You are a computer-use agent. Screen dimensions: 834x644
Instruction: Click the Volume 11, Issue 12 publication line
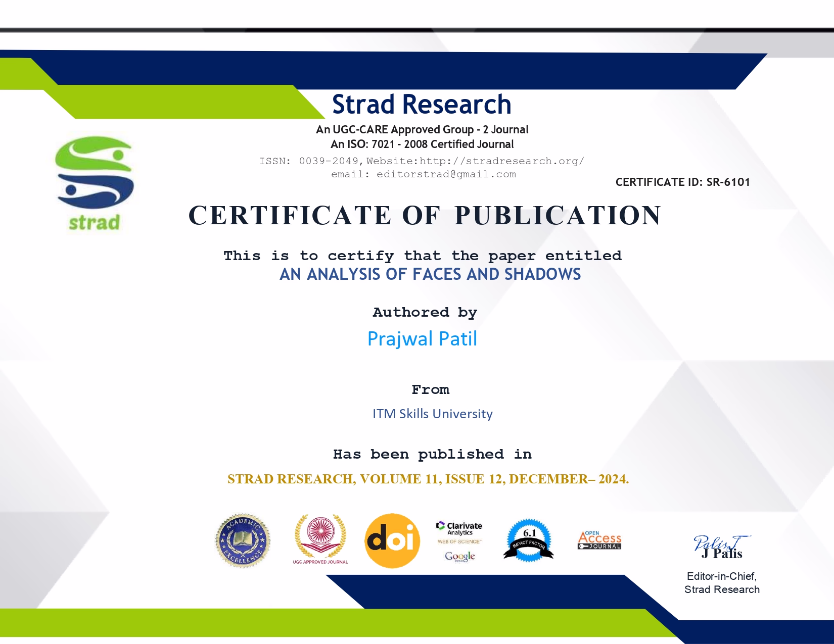pyautogui.click(x=428, y=479)
